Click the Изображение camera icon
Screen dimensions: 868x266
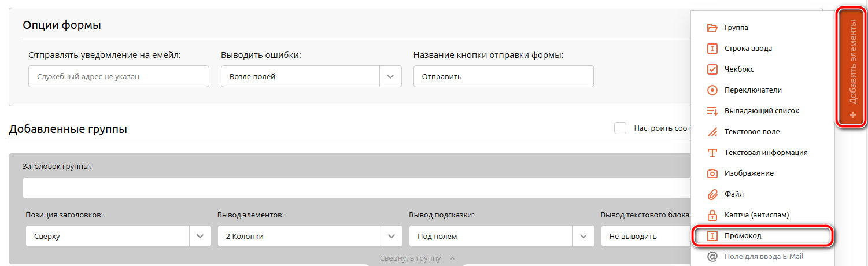(x=712, y=173)
